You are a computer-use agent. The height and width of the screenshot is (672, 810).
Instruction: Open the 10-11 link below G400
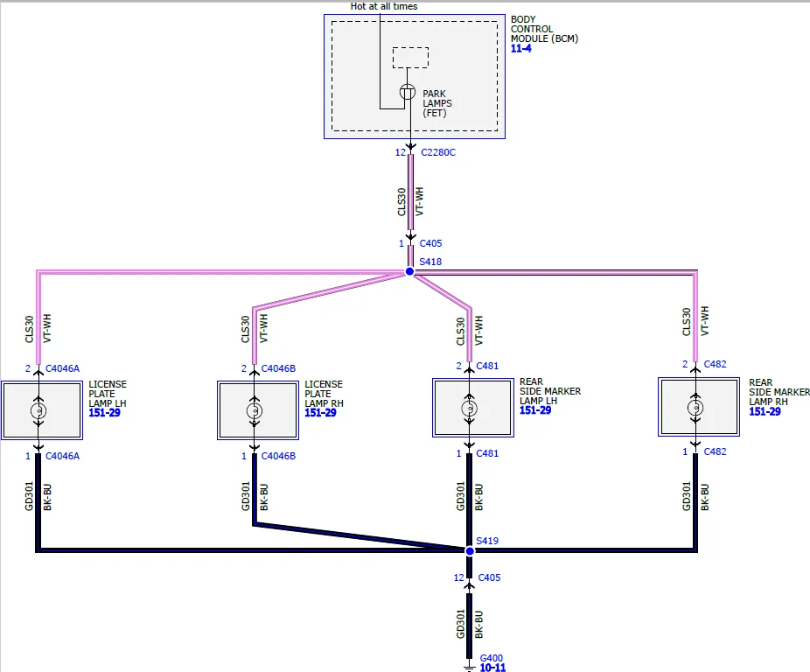pos(492,668)
